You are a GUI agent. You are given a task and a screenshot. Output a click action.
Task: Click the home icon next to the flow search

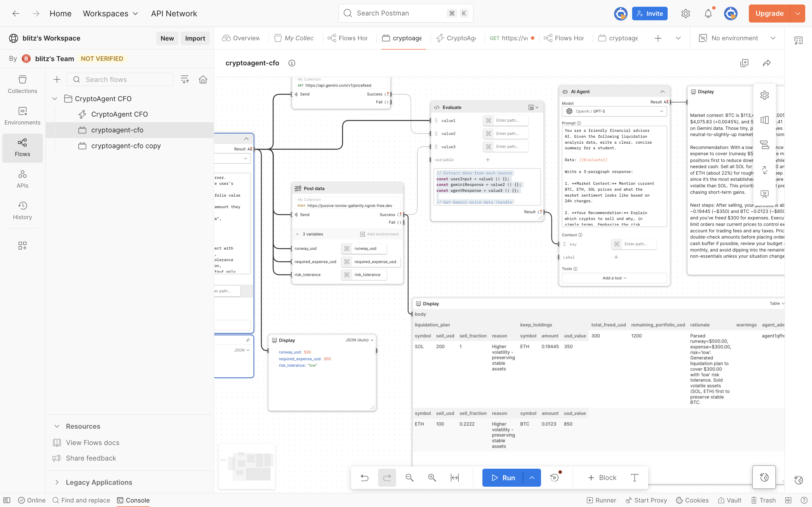tap(203, 79)
